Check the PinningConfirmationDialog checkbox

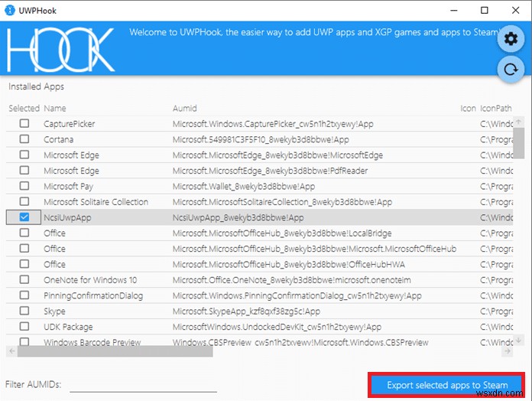point(24,295)
